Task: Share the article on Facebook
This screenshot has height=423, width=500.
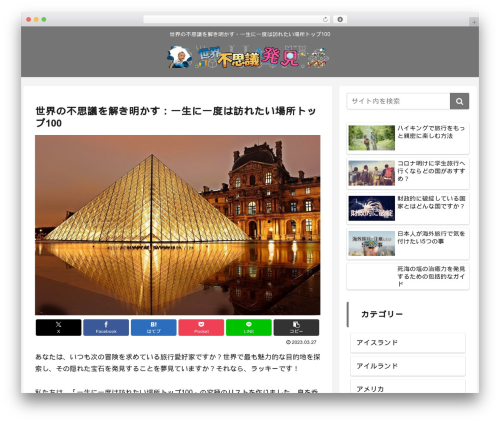Action: pyautogui.click(x=106, y=327)
